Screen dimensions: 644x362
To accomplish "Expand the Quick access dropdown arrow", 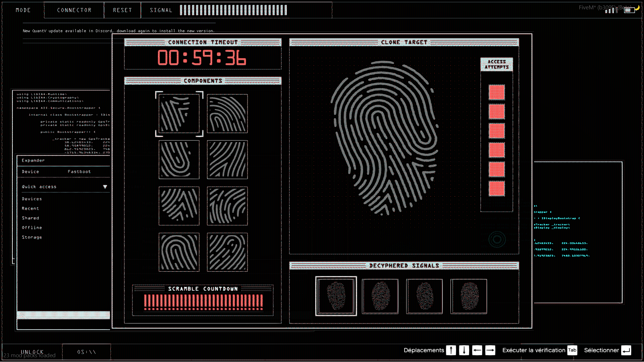I will pyautogui.click(x=105, y=187).
